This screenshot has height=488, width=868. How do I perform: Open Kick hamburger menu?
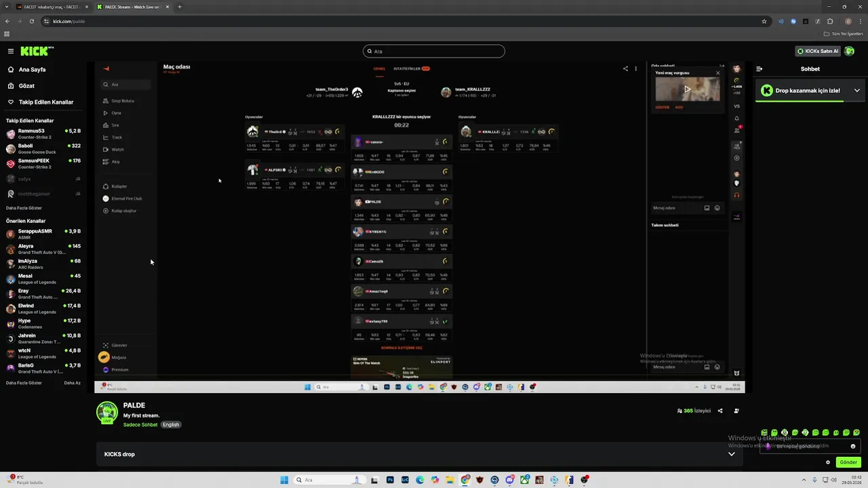pos(11,51)
